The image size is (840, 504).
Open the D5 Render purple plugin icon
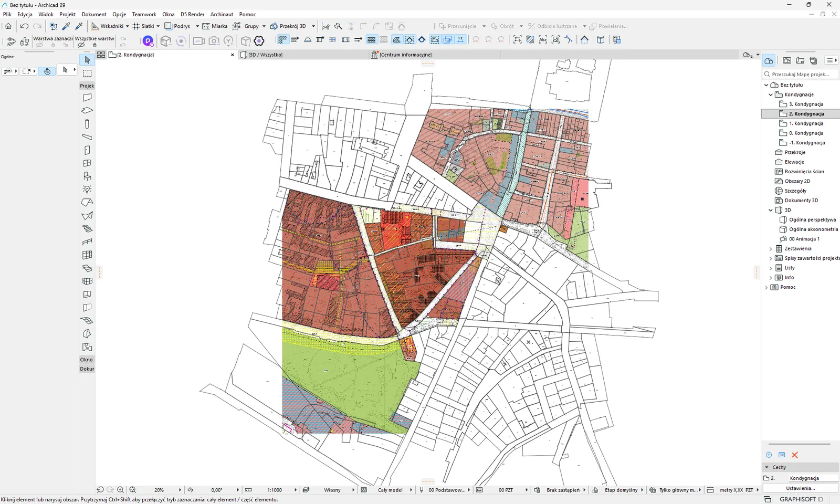[148, 40]
